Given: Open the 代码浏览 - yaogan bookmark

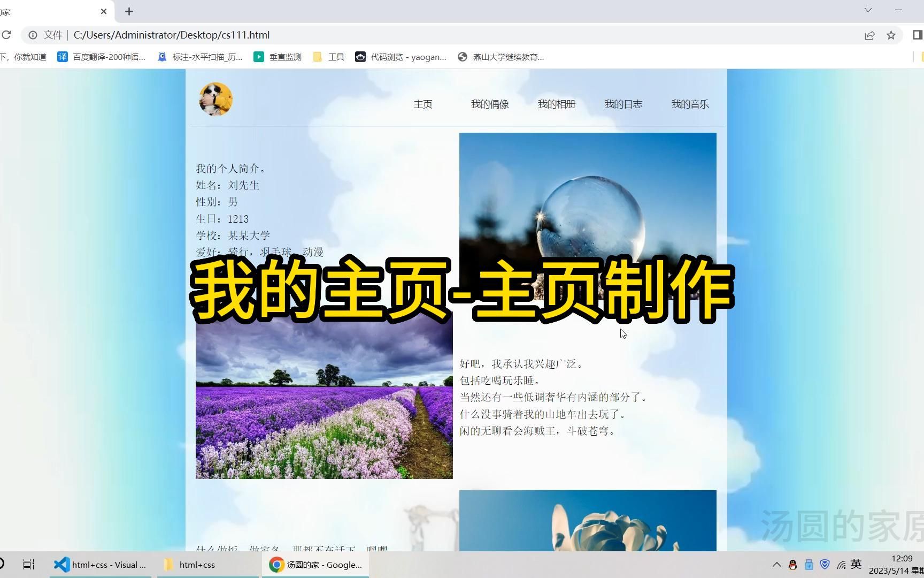Looking at the screenshot, I should (x=401, y=57).
